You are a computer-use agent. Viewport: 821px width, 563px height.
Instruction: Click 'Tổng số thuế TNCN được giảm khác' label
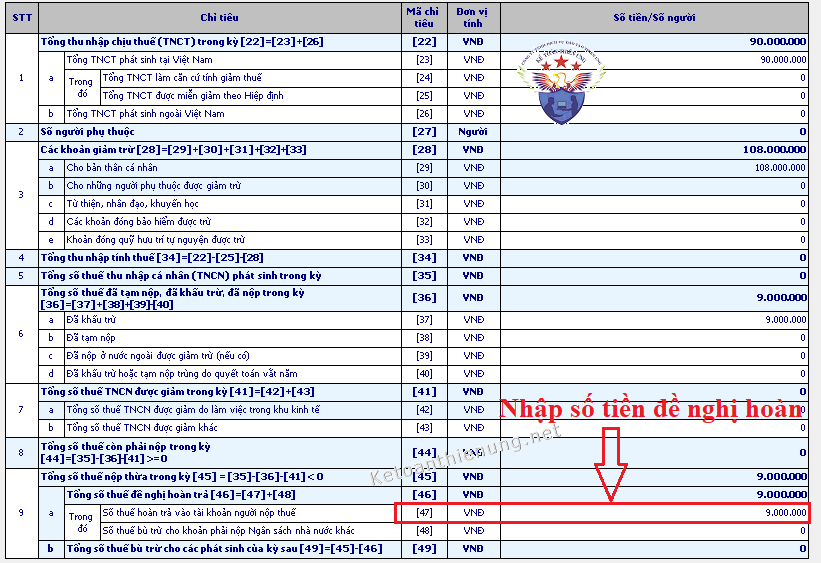tap(141, 428)
